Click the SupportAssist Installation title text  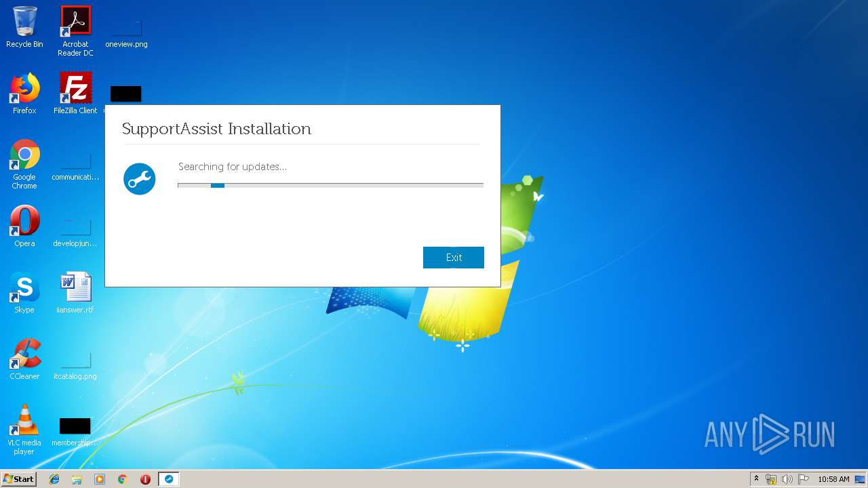[x=216, y=129]
